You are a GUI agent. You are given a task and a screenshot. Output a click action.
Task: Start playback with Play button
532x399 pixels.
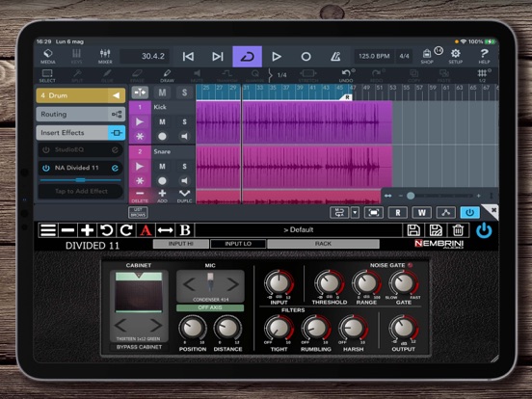point(277,57)
